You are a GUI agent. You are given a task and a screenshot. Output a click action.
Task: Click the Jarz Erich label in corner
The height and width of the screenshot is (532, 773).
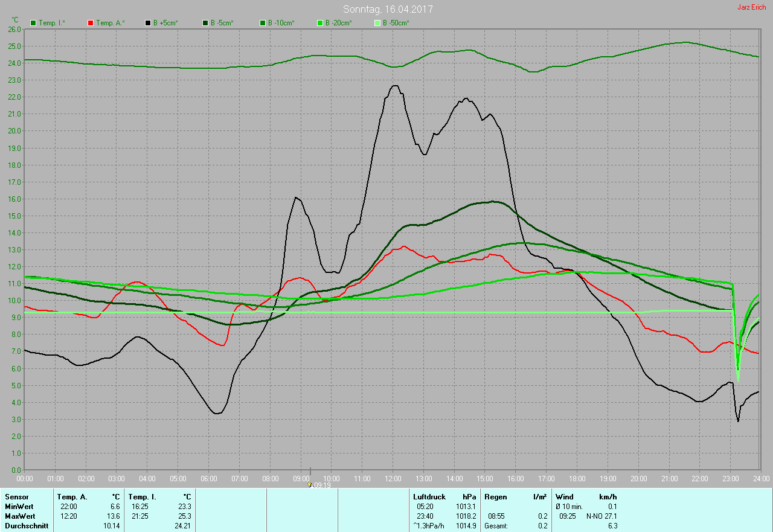coord(751,7)
